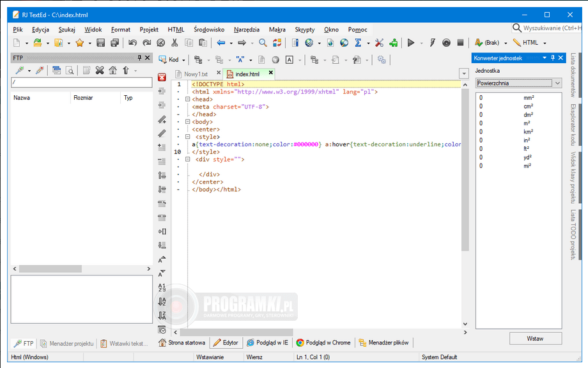Stop macro with the square stop icon
This screenshot has width=588, height=368.
tap(461, 43)
